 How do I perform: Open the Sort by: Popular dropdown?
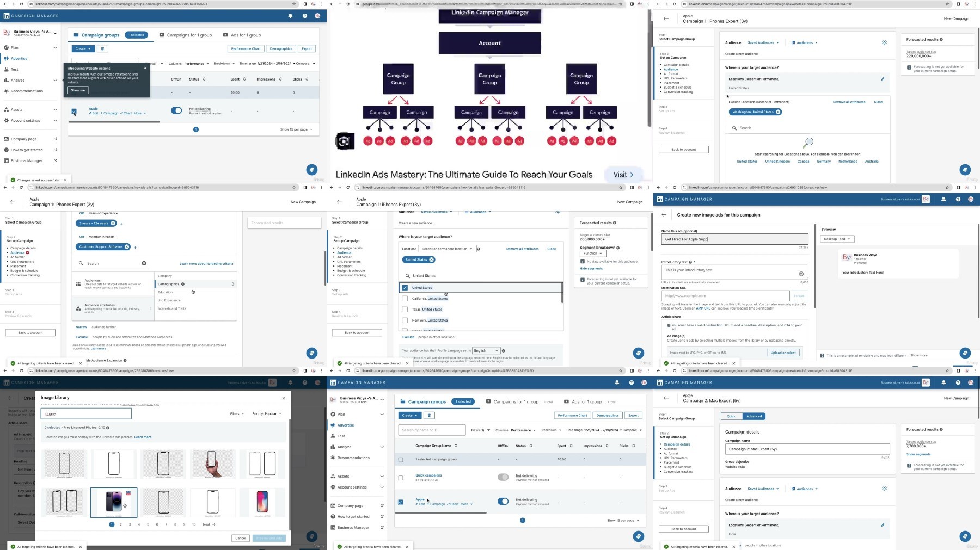click(x=267, y=414)
